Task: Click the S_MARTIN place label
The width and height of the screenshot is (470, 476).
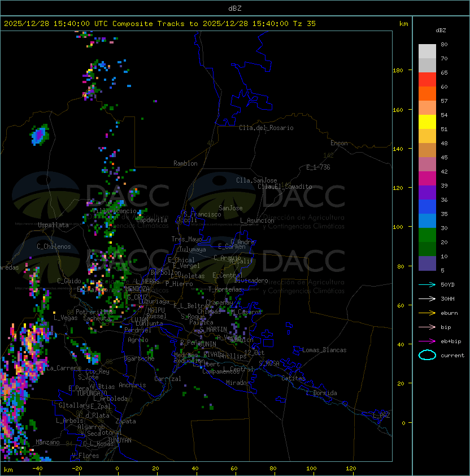Action: point(213,330)
